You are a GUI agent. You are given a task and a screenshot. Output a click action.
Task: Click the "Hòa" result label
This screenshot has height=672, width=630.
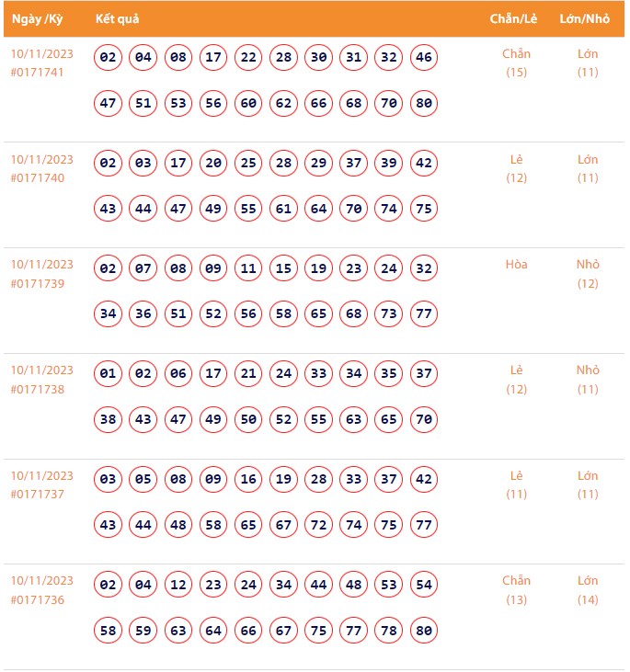coord(516,265)
